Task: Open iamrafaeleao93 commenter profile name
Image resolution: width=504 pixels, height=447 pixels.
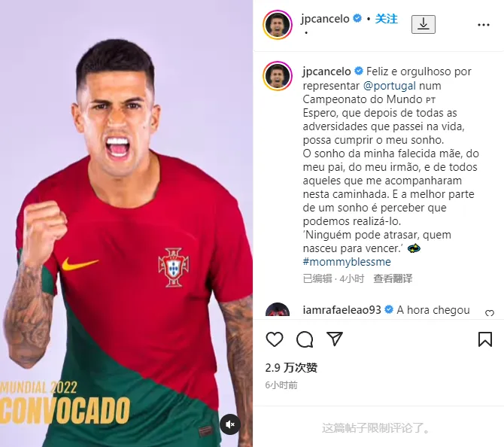Action: point(342,310)
